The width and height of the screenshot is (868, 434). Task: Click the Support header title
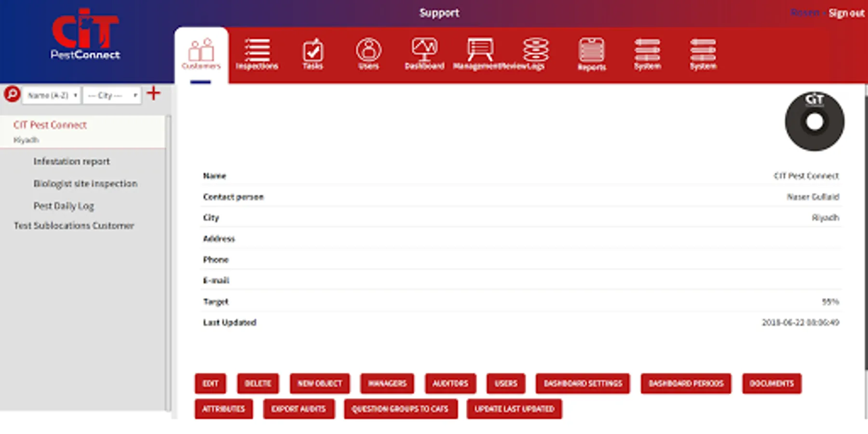tap(439, 13)
